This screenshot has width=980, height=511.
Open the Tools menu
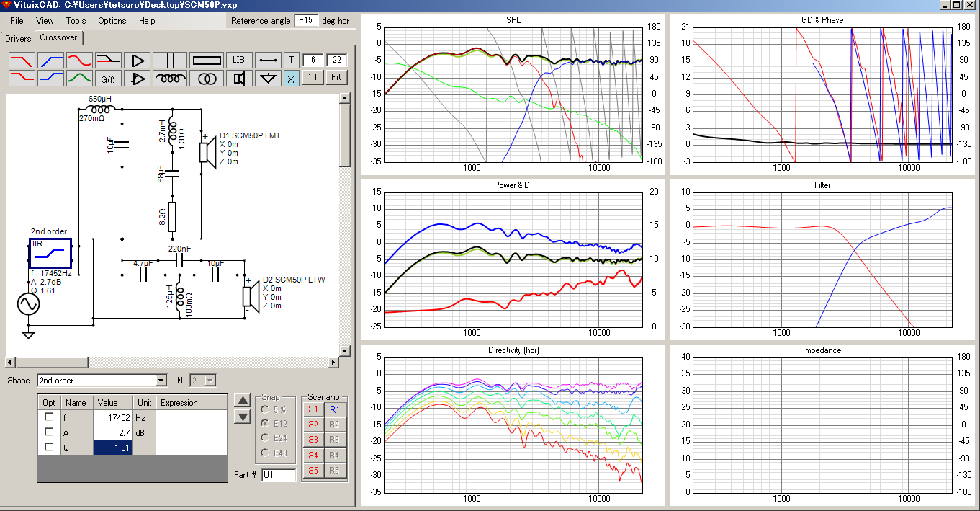pos(76,21)
